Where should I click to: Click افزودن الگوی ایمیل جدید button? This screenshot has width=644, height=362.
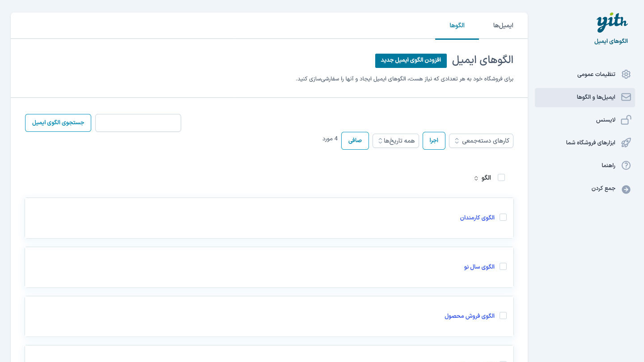[x=411, y=60]
